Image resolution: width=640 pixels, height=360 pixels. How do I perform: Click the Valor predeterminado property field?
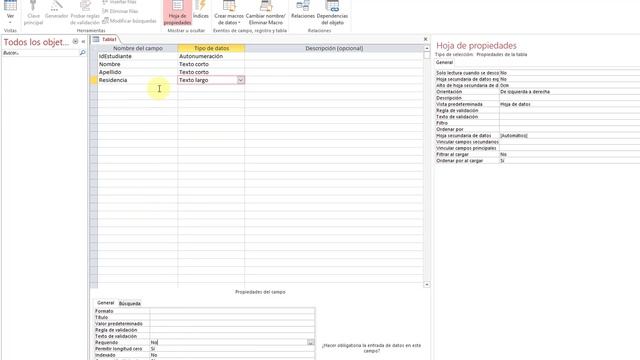click(x=232, y=324)
